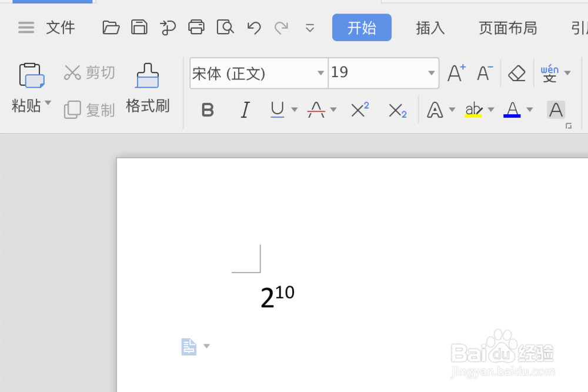Click the Decrease Font Size icon

pyautogui.click(x=484, y=72)
